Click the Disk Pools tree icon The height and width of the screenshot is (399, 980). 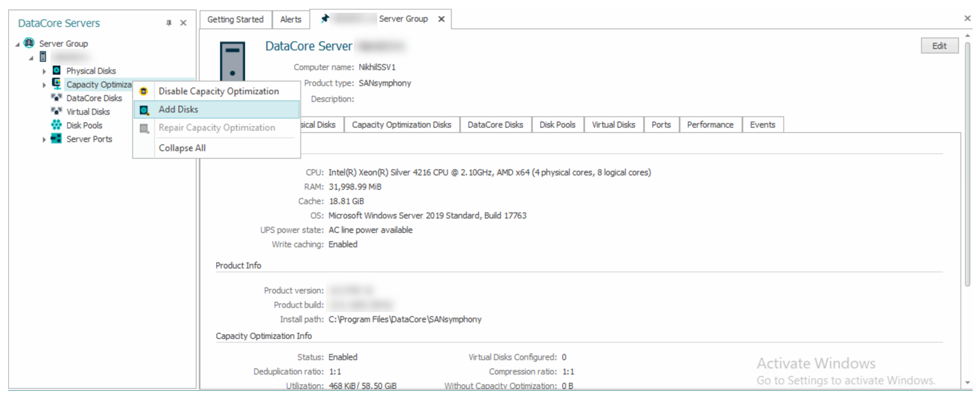(57, 125)
